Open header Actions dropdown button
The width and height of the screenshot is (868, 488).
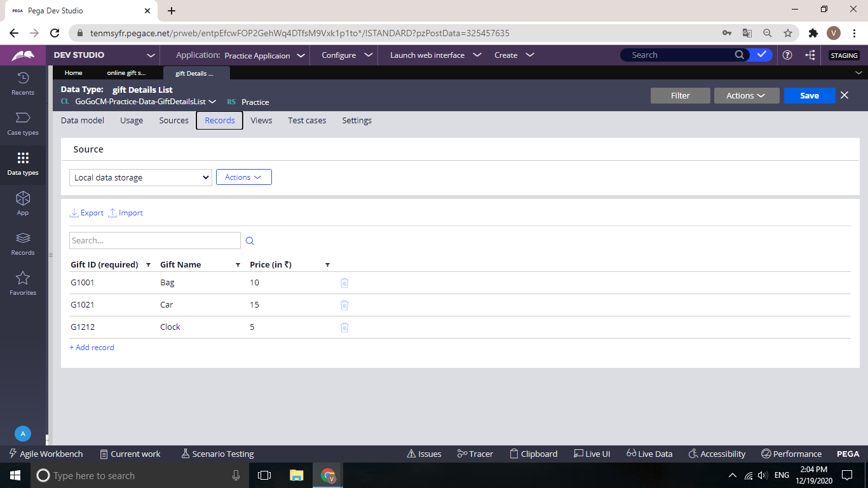point(747,95)
